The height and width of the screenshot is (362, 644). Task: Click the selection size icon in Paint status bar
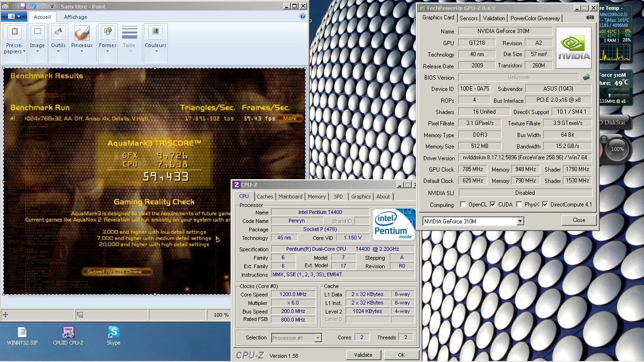80,314
